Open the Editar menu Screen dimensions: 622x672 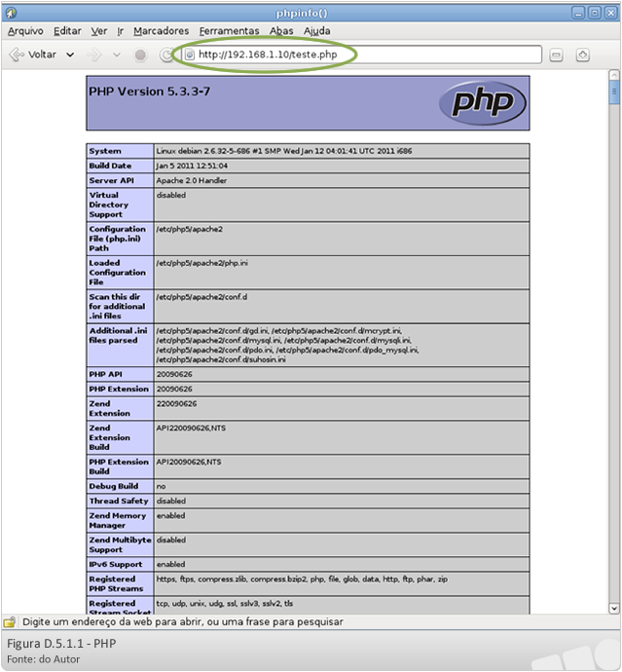[67, 31]
